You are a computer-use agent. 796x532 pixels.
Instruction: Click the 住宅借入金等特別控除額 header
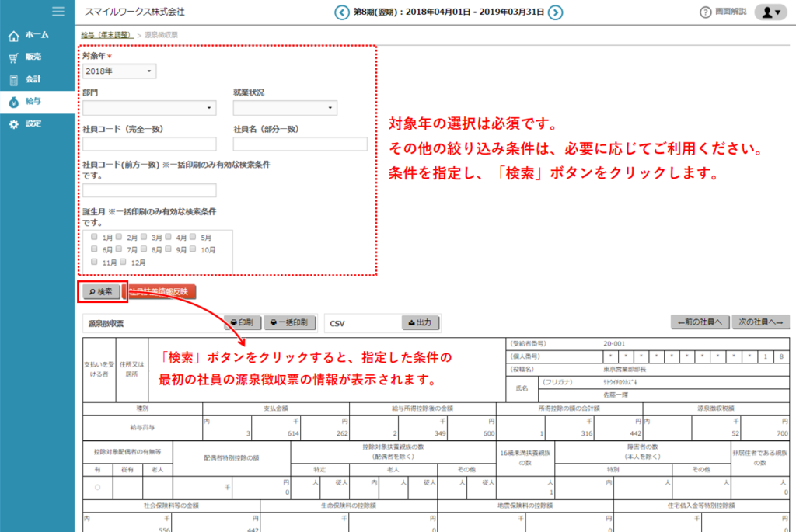click(x=701, y=506)
